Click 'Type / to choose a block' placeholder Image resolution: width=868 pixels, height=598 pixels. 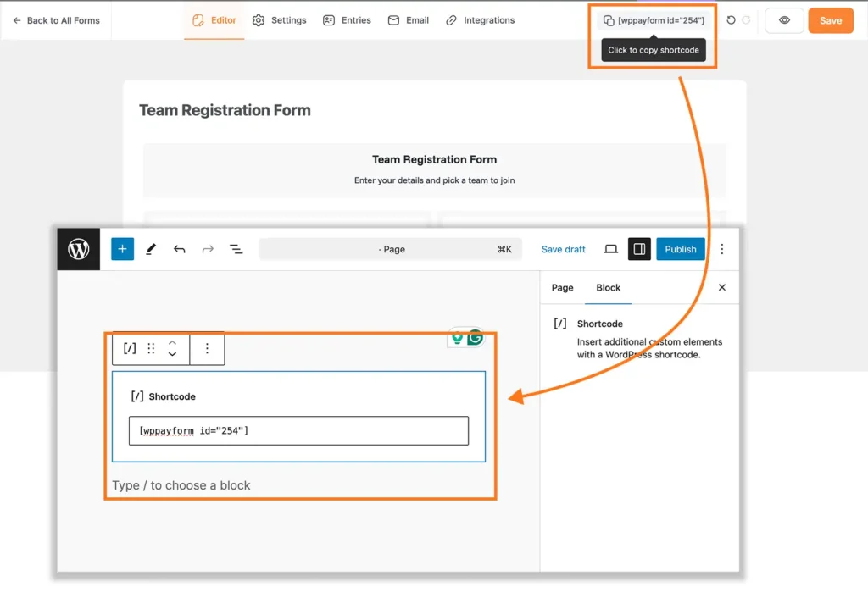(x=181, y=485)
